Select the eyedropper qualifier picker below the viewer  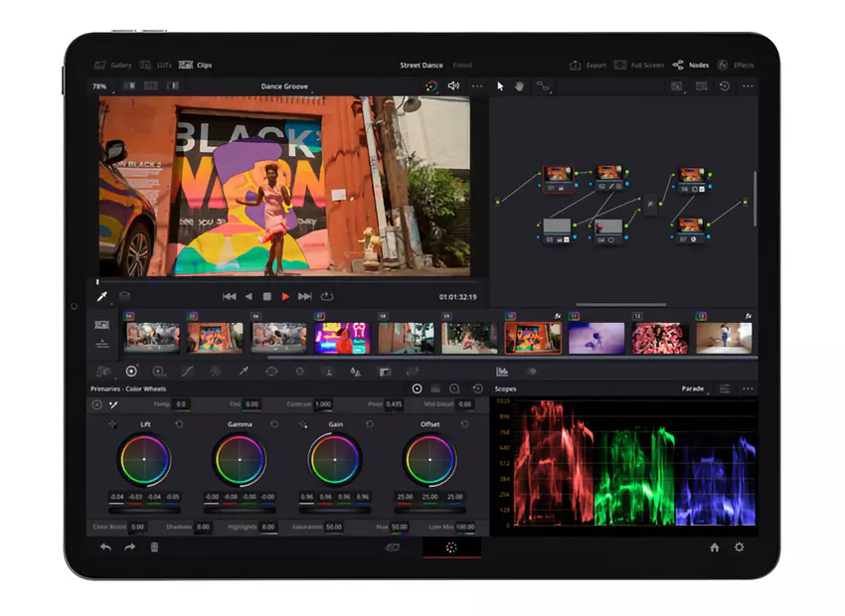pyautogui.click(x=102, y=296)
